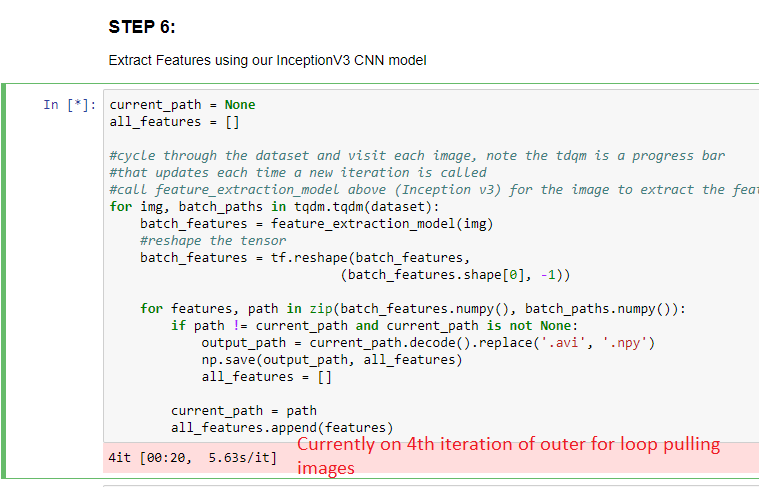Click the np.save(output_path, all_features) line
The width and height of the screenshot is (759, 487).
(x=332, y=360)
